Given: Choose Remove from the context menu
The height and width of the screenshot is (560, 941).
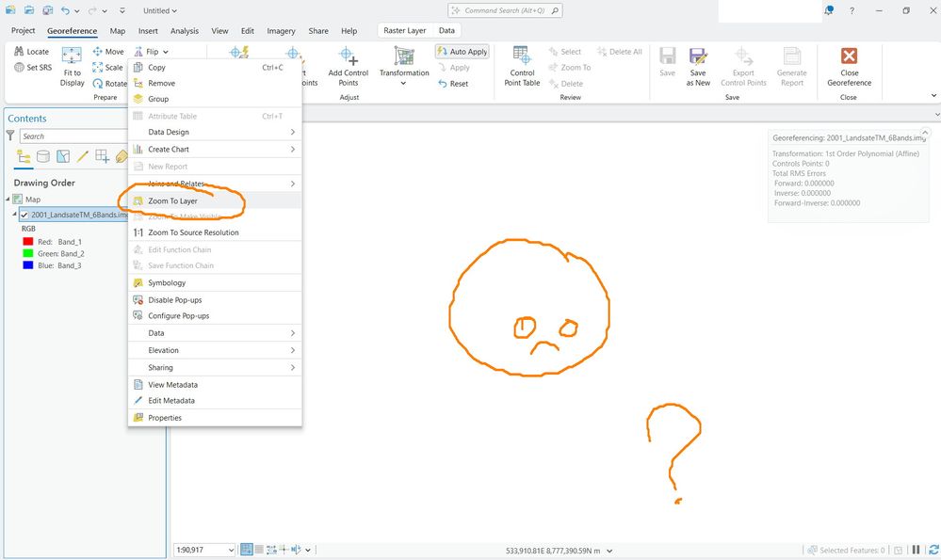Looking at the screenshot, I should pyautogui.click(x=215, y=84).
